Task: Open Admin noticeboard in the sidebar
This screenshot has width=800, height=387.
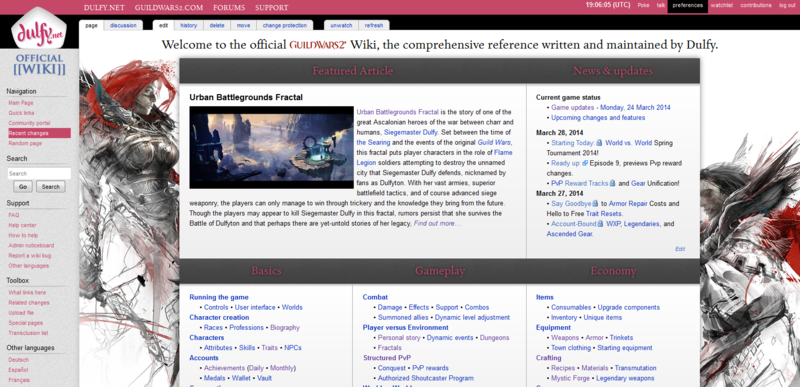Action: (x=31, y=245)
